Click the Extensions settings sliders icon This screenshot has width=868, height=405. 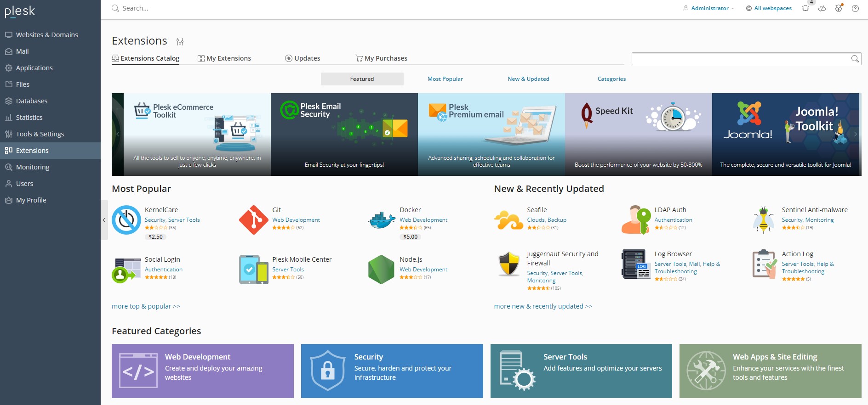click(x=180, y=42)
